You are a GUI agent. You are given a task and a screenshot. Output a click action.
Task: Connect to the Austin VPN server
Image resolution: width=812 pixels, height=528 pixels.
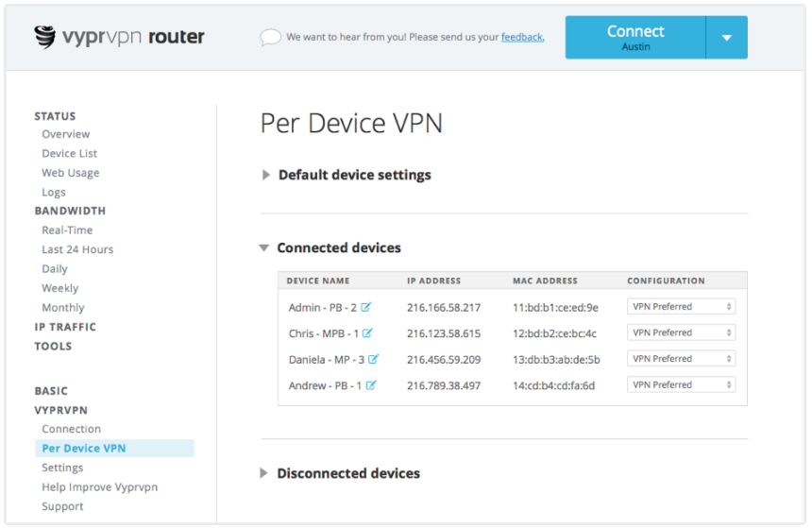tap(635, 38)
